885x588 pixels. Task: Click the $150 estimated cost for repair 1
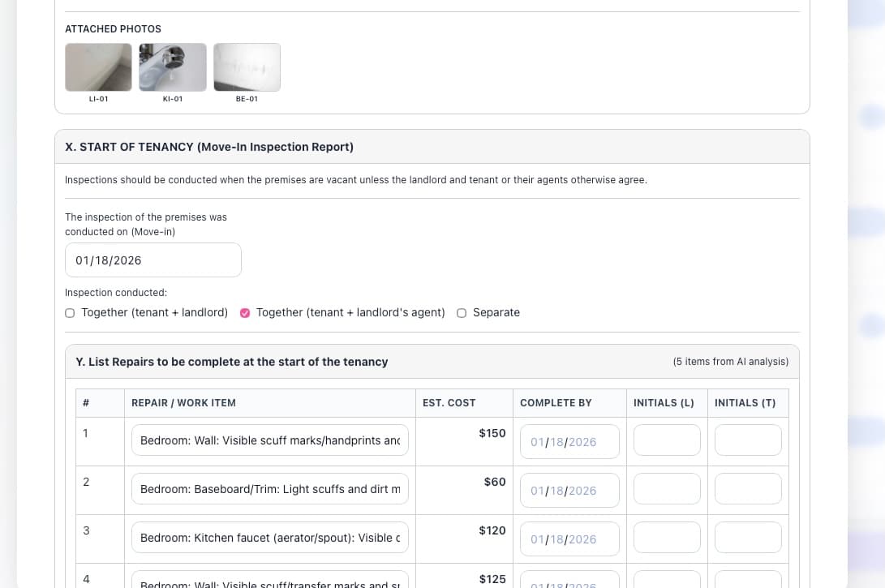click(492, 433)
